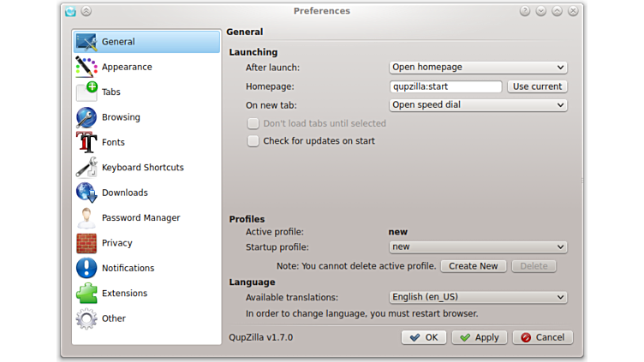Expand the After launch dropdown
Image resolution: width=644 pixels, height=362 pixels.
478,68
